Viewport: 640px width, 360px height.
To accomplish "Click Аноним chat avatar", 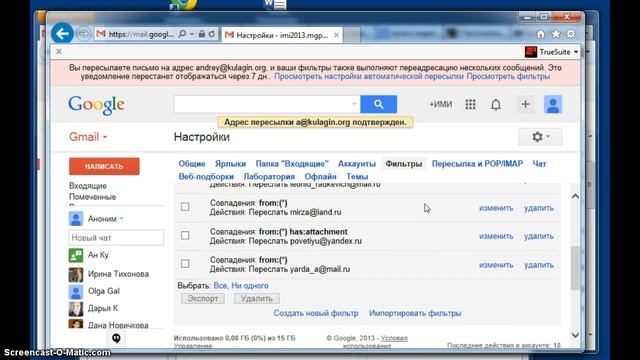I will point(76,219).
